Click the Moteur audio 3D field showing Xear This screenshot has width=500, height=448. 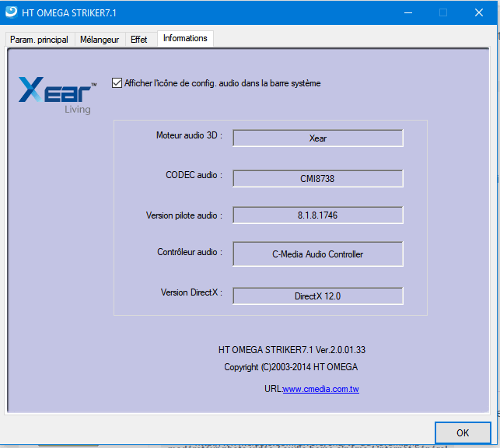pos(318,138)
